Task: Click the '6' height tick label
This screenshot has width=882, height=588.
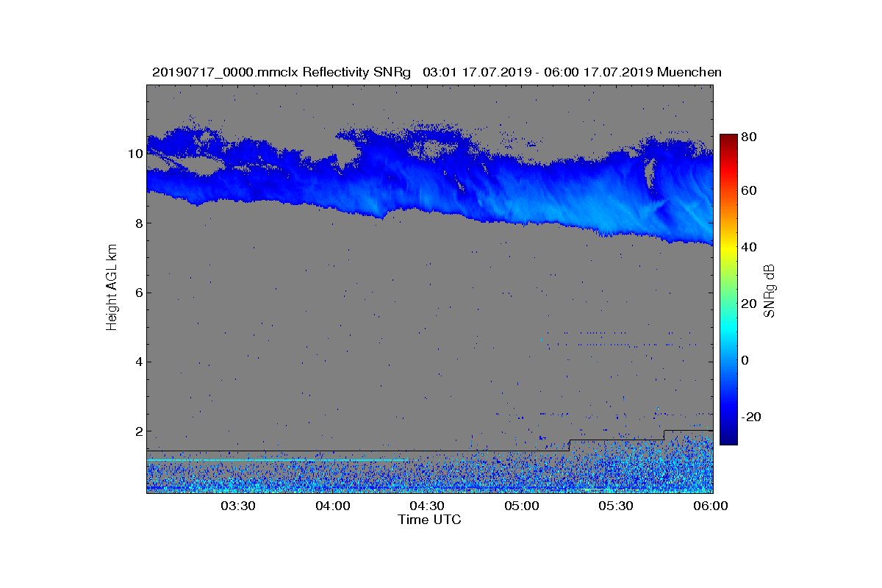Action: coord(137,293)
